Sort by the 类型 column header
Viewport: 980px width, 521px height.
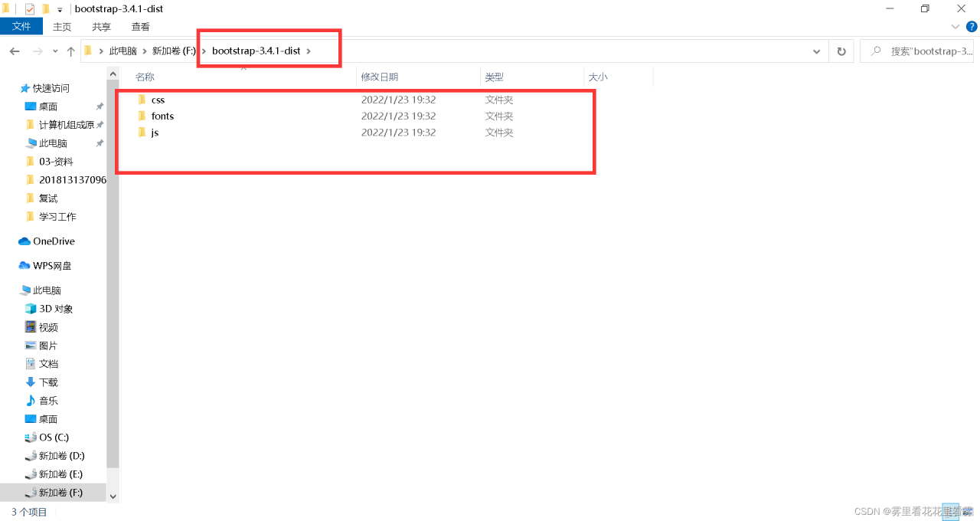[495, 77]
